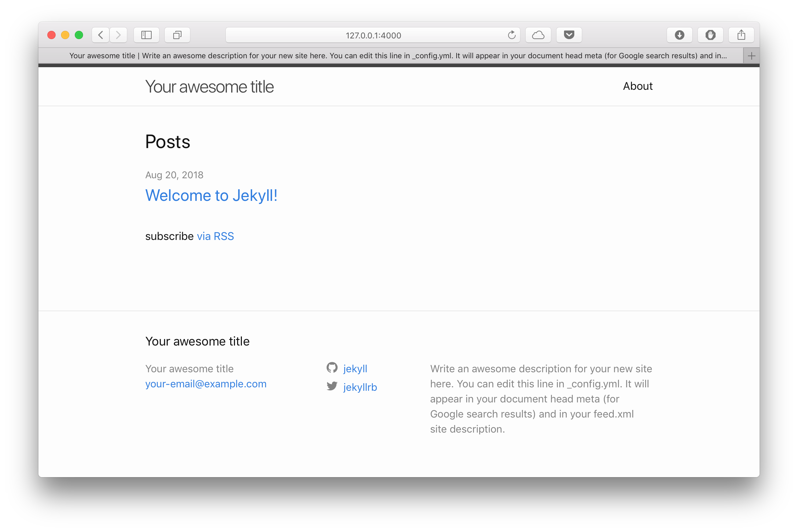Show the Safari sidebar

tap(146, 35)
